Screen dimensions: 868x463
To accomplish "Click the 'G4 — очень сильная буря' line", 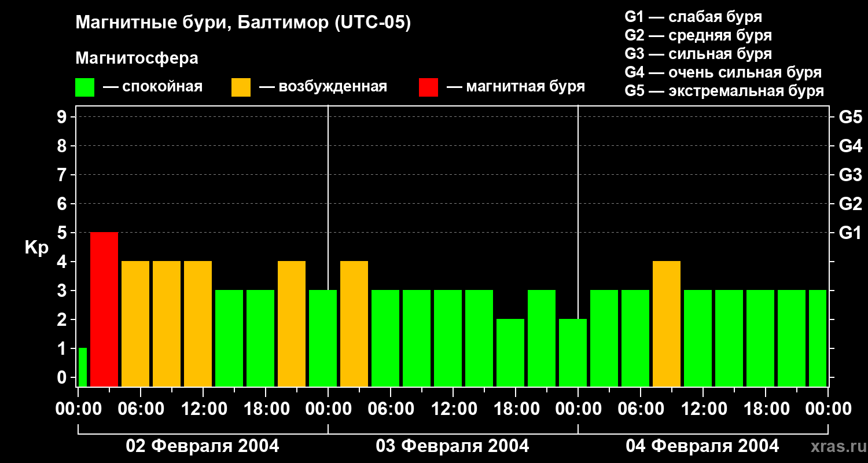I will 723,72.
